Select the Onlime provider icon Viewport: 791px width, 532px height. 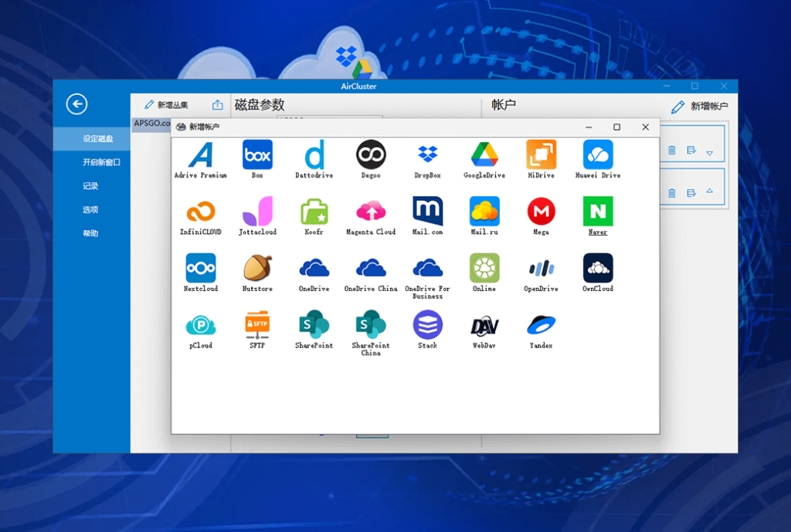pyautogui.click(x=484, y=273)
